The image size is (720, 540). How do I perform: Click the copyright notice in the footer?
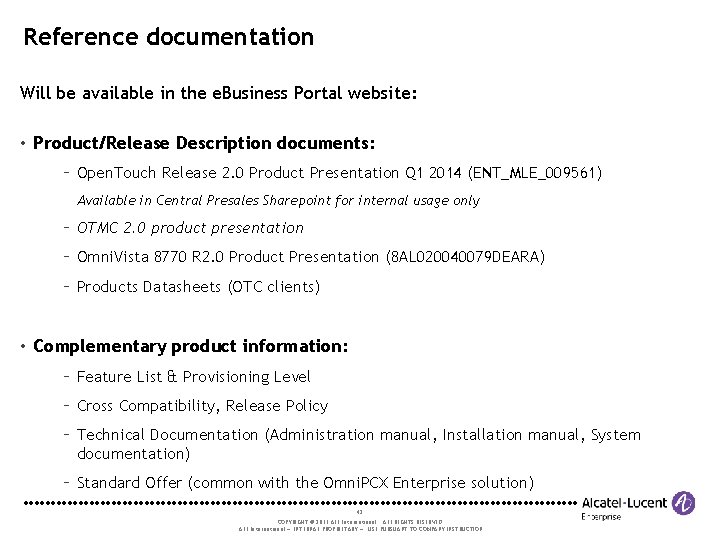[x=360, y=520]
